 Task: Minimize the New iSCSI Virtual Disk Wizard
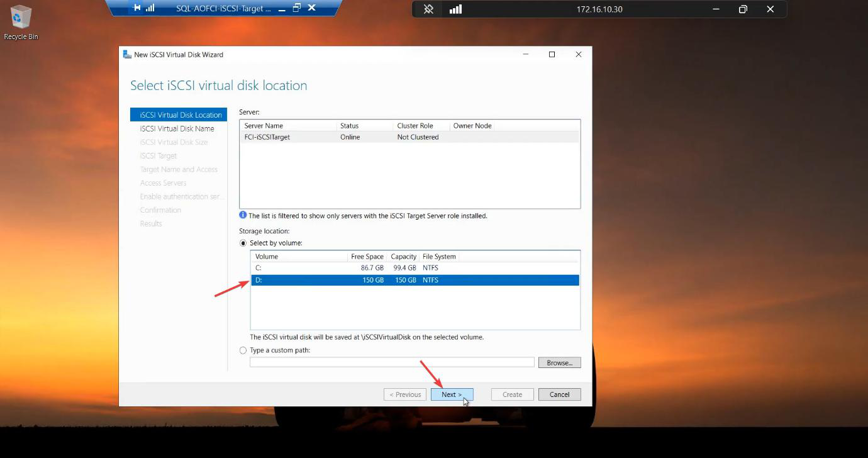(x=525, y=55)
